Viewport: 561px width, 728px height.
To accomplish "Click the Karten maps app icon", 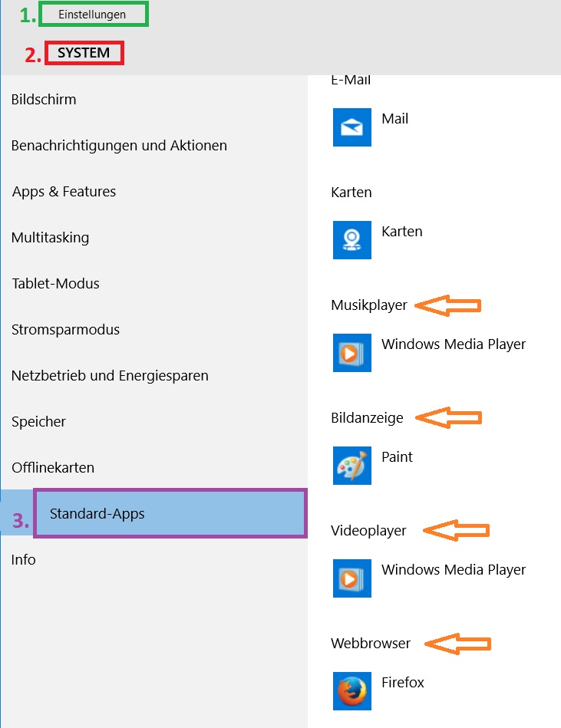I will coord(352,240).
